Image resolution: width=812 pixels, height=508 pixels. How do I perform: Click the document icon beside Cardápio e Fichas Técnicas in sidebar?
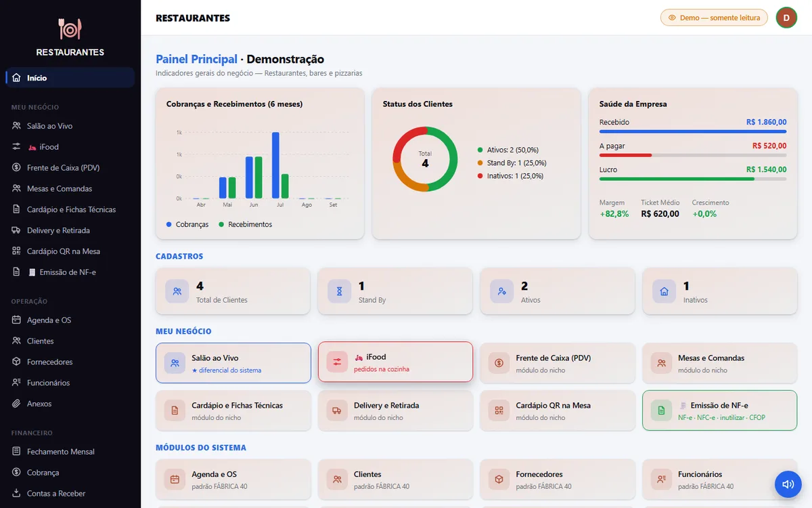[x=16, y=210]
